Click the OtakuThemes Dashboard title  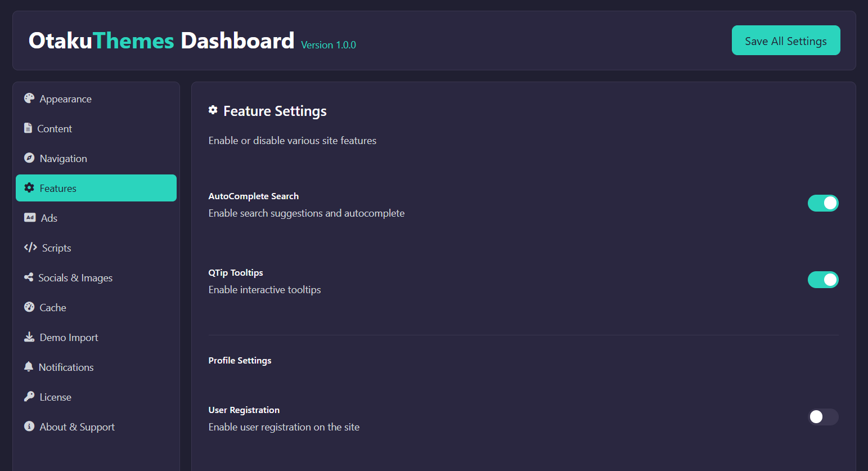click(161, 40)
